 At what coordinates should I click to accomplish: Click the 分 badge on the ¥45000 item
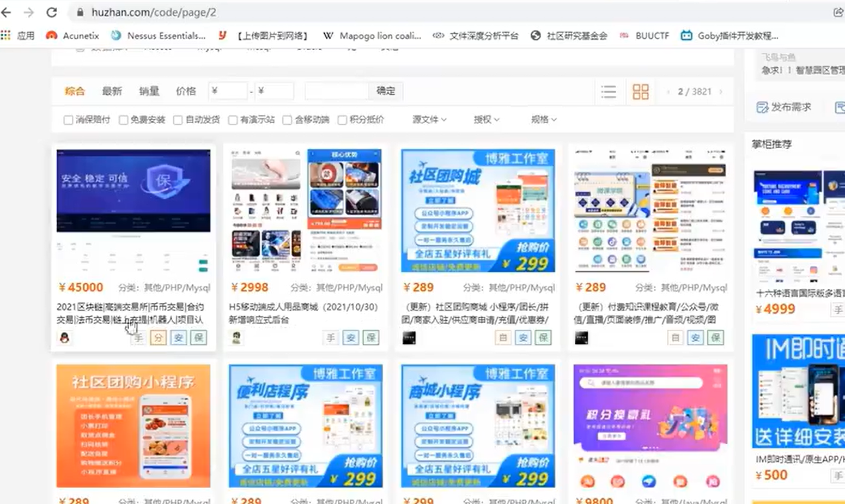point(158,338)
